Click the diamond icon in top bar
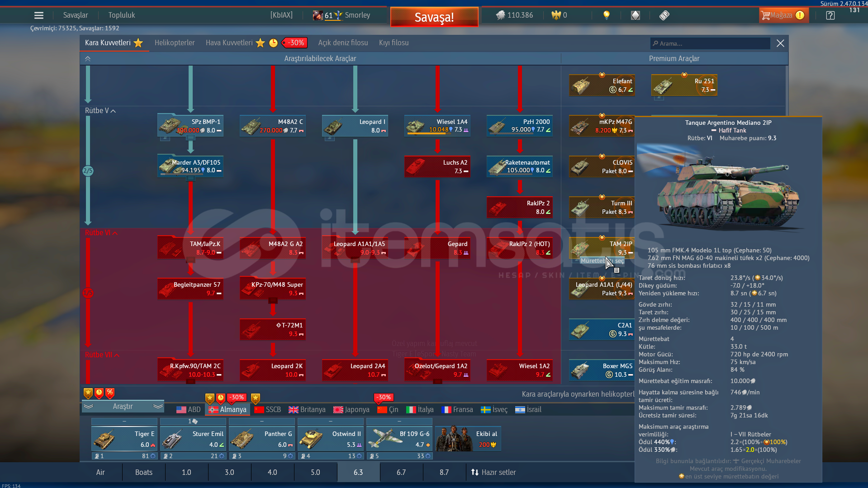Image resolution: width=868 pixels, height=488 pixels. click(636, 15)
